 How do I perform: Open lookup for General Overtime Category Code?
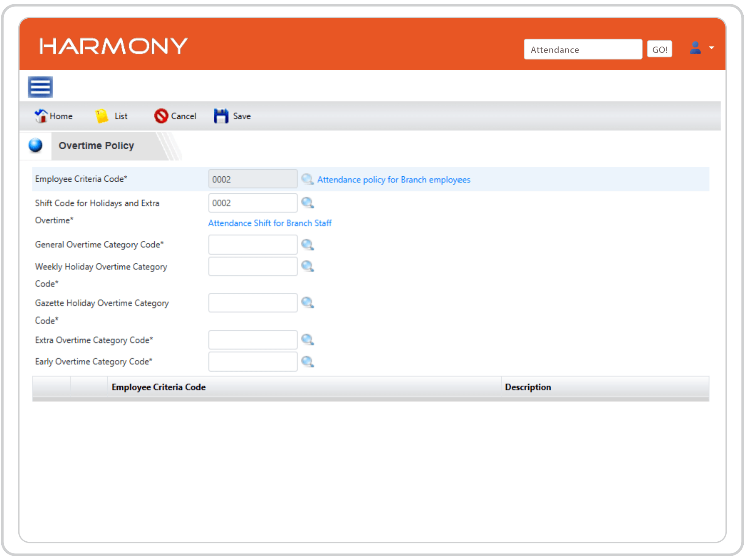point(307,244)
